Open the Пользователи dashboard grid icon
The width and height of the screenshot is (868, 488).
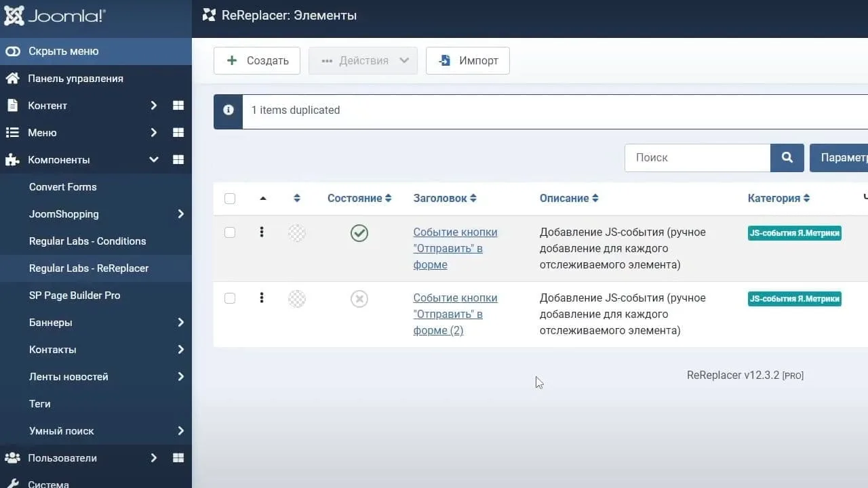click(178, 458)
